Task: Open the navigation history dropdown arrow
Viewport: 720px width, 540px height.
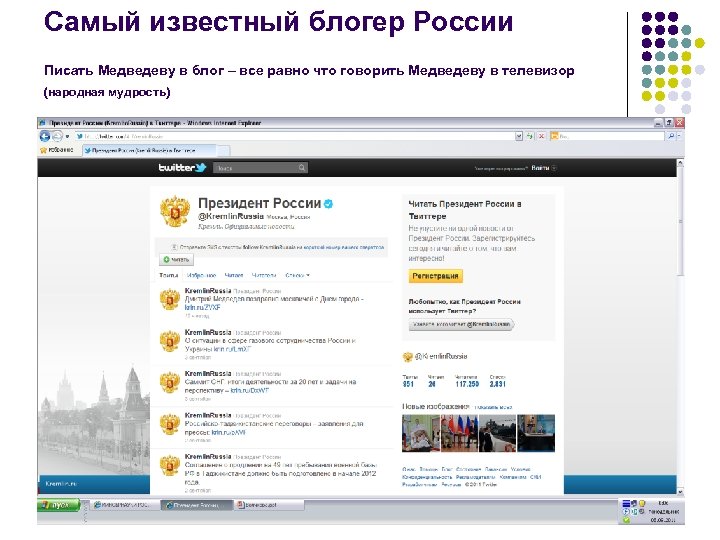Action: [x=67, y=136]
